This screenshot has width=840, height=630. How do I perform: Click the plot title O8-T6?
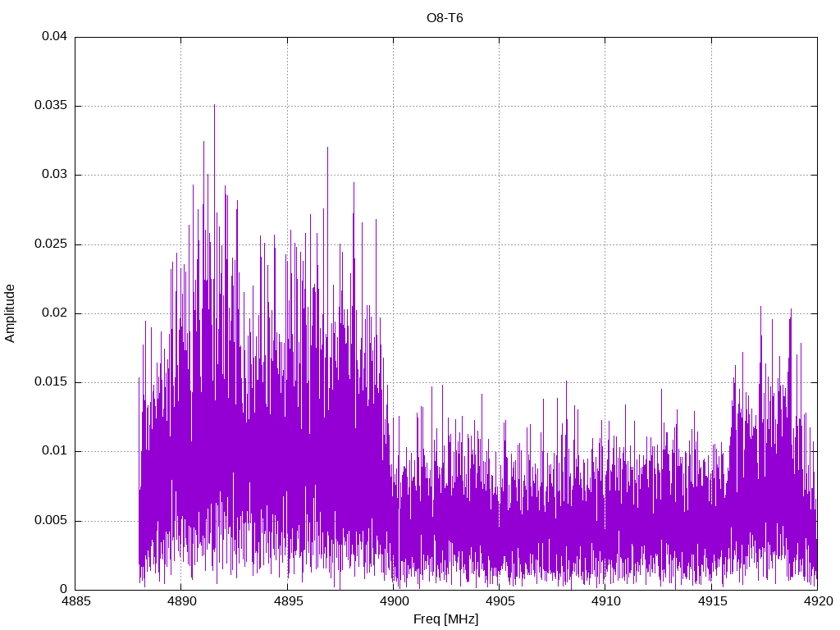coord(445,17)
